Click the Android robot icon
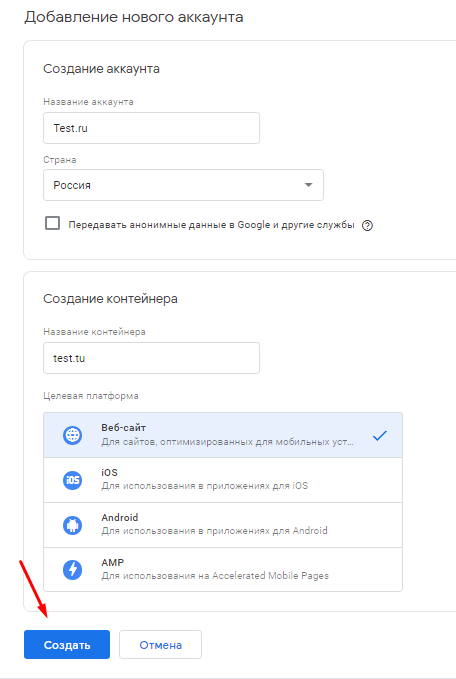Image resolution: width=456 pixels, height=679 pixels. point(72,525)
